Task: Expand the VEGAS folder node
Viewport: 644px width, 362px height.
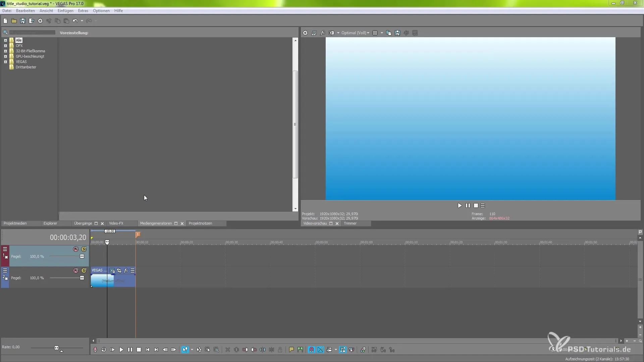Action: click(5, 62)
